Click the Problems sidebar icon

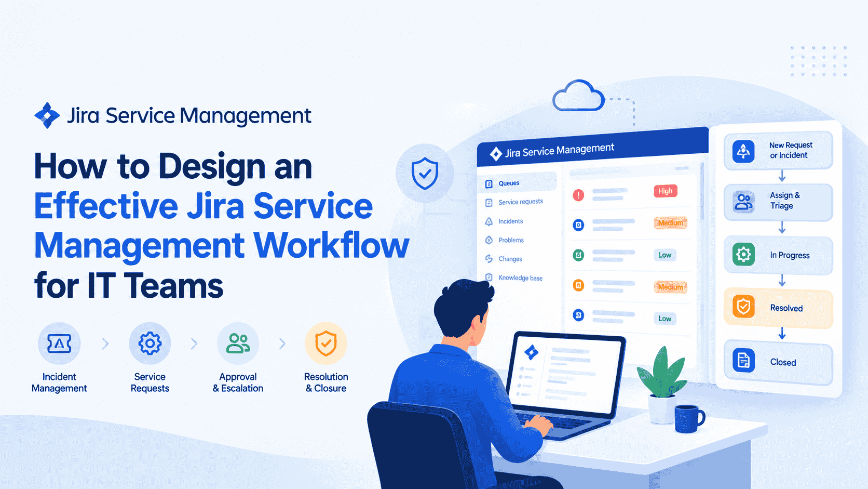[x=489, y=240]
